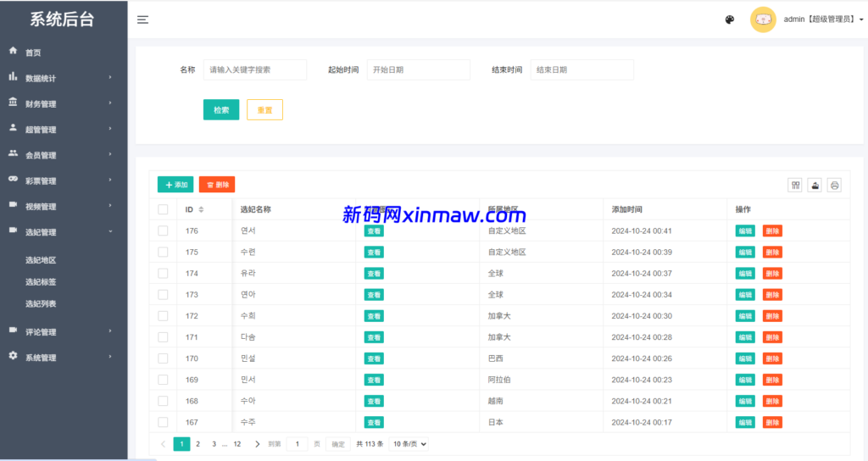Click the print icon in table toolbar
868x461 pixels.
point(834,186)
